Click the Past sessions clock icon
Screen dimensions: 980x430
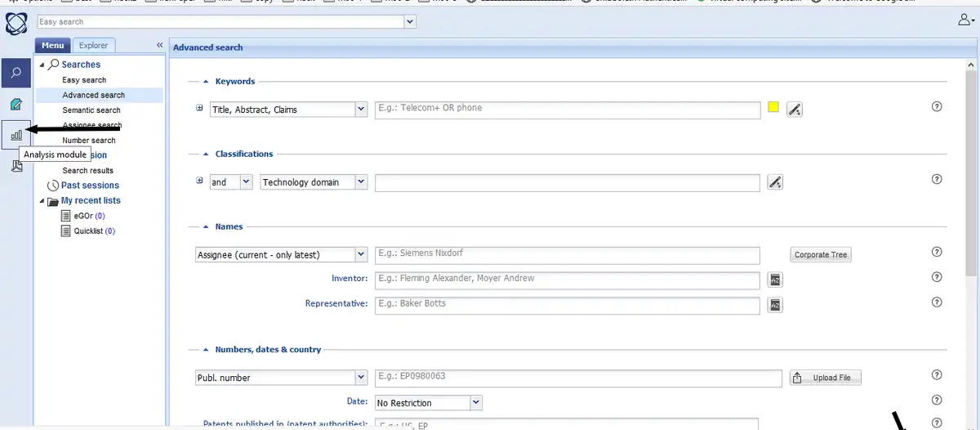[x=53, y=186]
